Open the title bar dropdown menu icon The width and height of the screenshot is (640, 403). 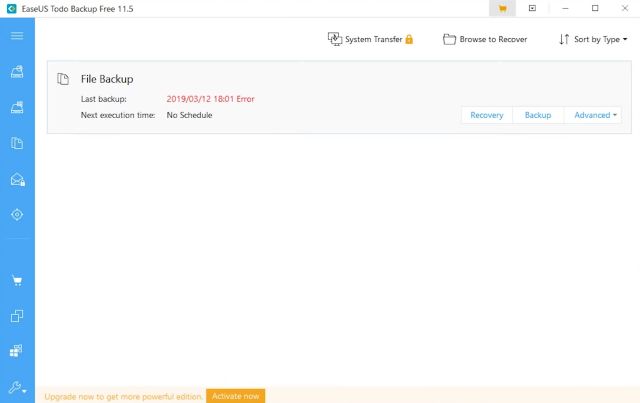coord(532,8)
